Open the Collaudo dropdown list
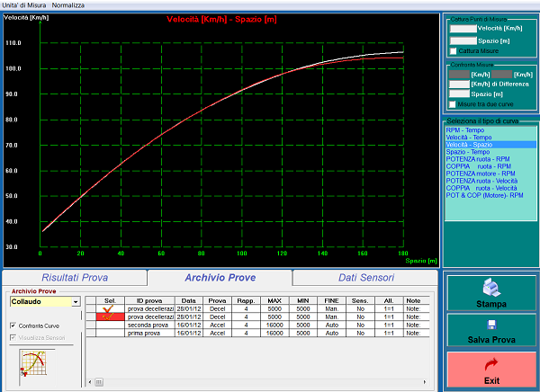The image size is (540, 392). (x=76, y=302)
